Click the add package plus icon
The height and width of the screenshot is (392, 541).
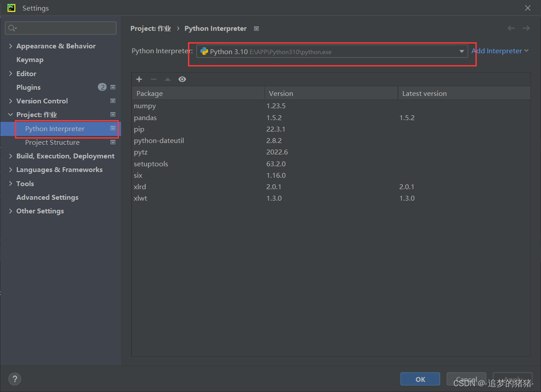point(139,79)
